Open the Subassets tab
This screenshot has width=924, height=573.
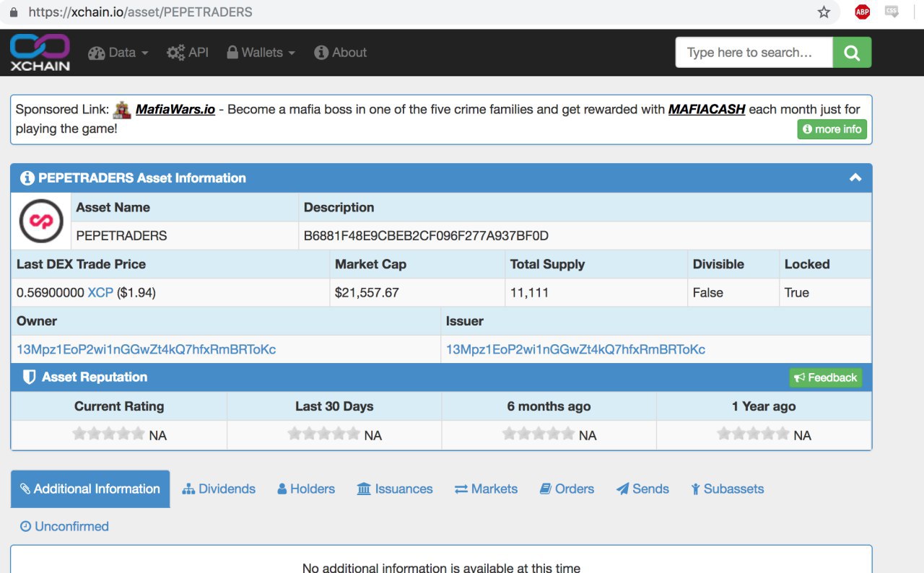coord(727,489)
